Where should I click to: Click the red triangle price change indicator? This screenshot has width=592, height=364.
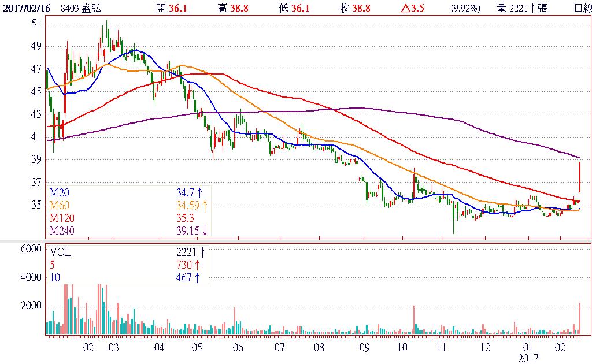pyautogui.click(x=404, y=9)
